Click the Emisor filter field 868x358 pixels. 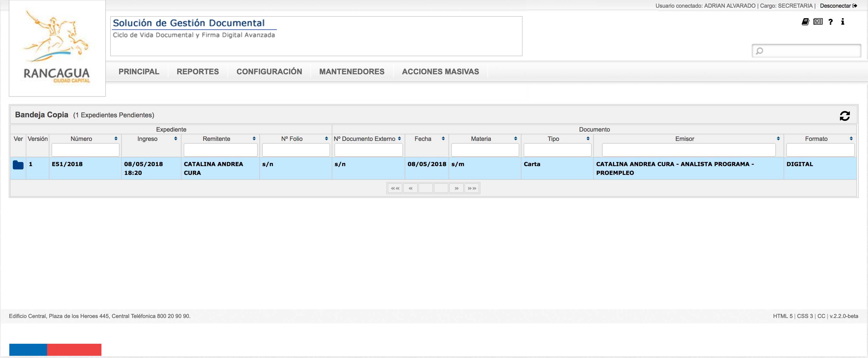689,150
